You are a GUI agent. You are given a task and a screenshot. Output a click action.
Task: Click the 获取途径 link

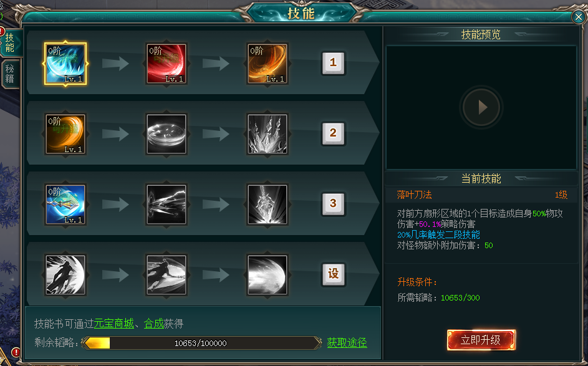coord(347,342)
